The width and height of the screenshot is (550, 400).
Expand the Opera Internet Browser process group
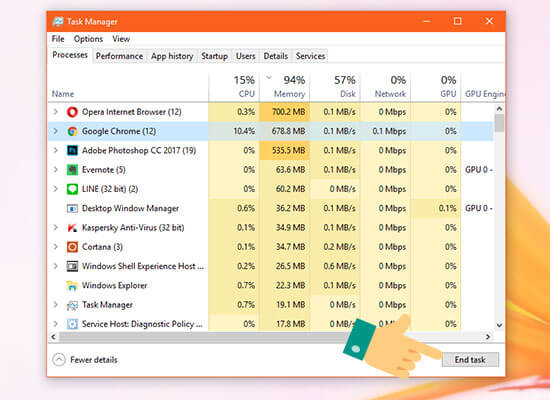(x=55, y=112)
